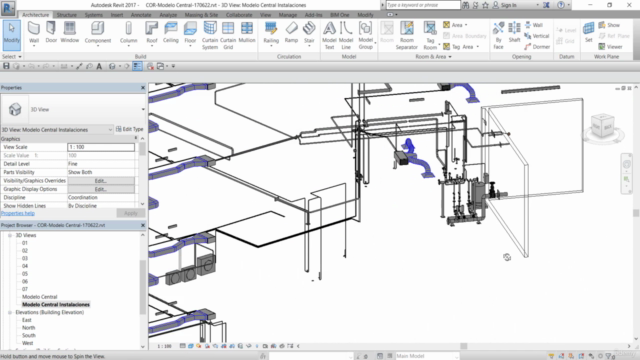Viewport: 640px width, 360px height.
Task: Click the Edit Type button
Action: pyautogui.click(x=130, y=129)
